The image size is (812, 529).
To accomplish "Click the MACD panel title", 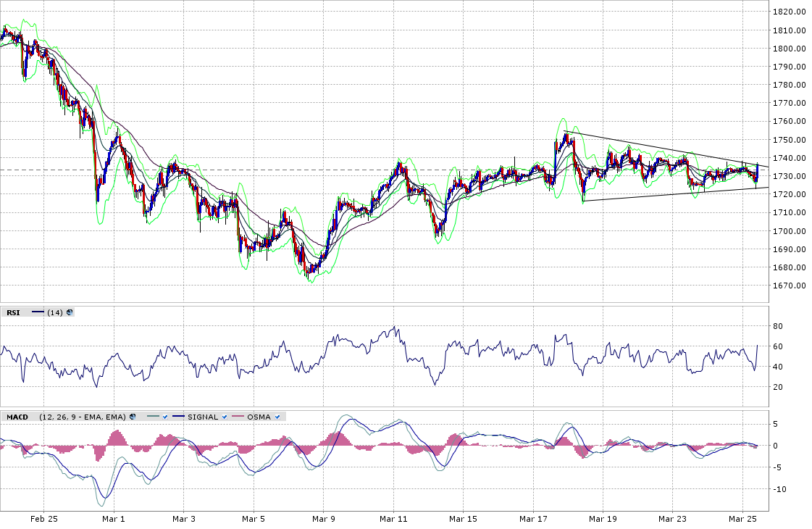I will pyautogui.click(x=17, y=417).
